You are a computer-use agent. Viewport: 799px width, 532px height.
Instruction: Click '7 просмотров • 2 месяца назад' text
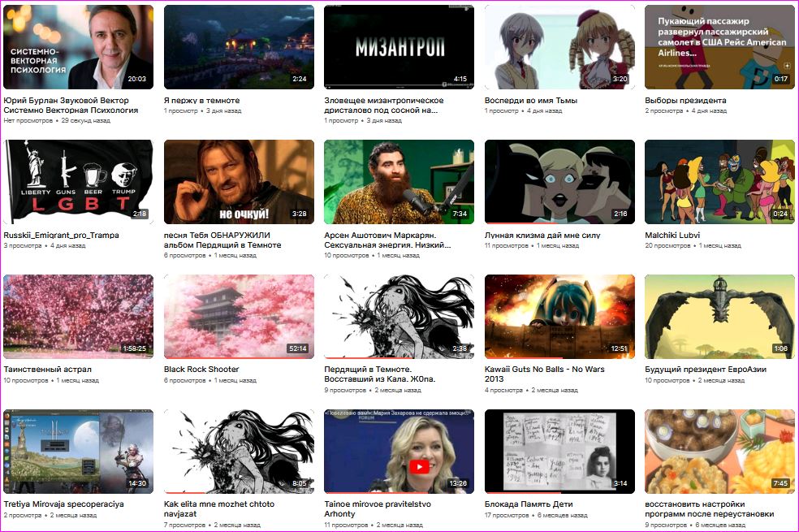coord(212,525)
